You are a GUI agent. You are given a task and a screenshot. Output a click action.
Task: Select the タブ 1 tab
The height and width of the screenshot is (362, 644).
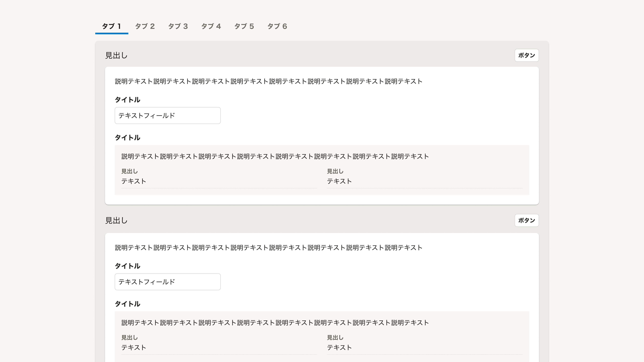pos(112,26)
